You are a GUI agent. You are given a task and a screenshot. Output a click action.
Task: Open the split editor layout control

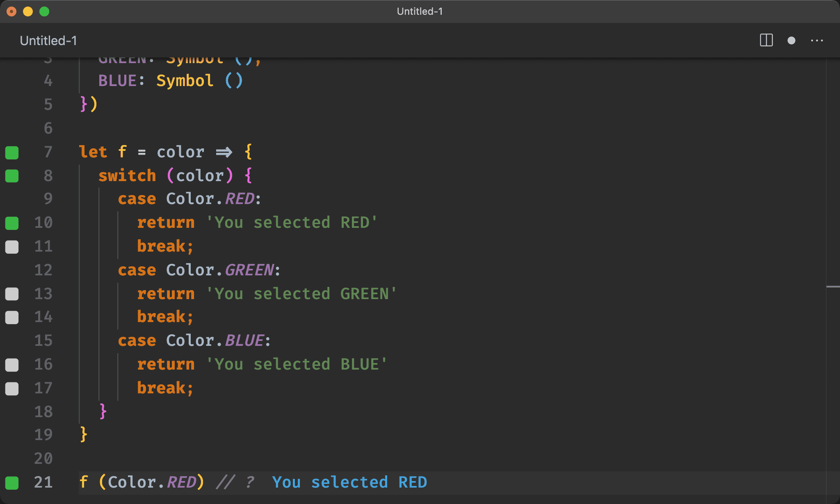(767, 41)
